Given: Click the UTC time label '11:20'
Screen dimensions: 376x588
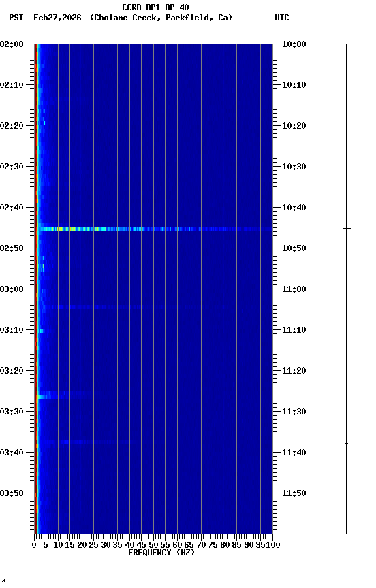Looking at the screenshot, I should (294, 371).
